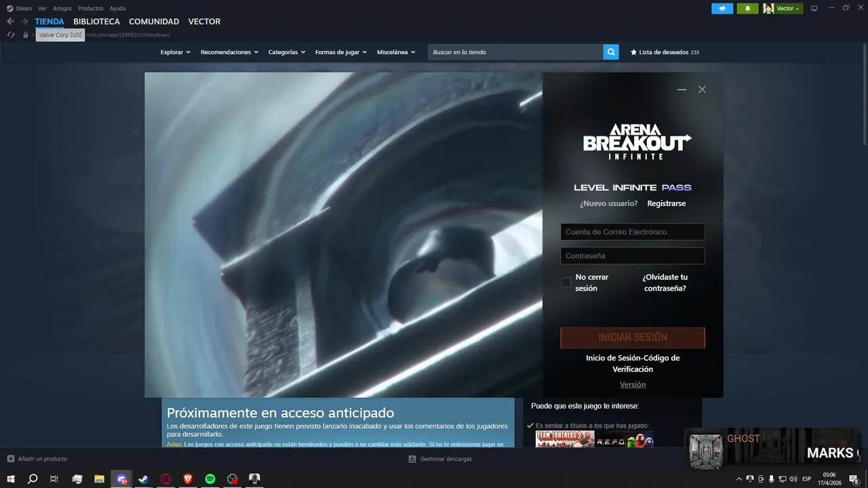Open Discord from the taskbar
The height and width of the screenshot is (488, 868).
point(121,479)
